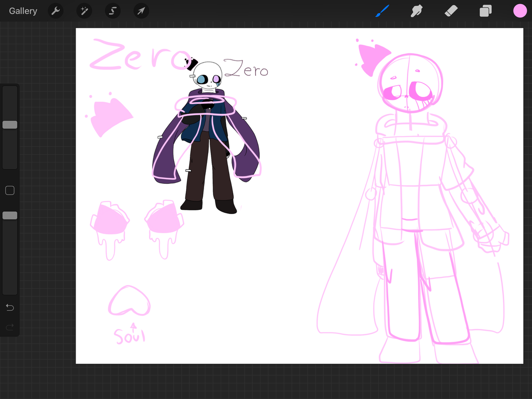Click the pink heart soul sketch
This screenshot has width=532, height=399.
(129, 300)
